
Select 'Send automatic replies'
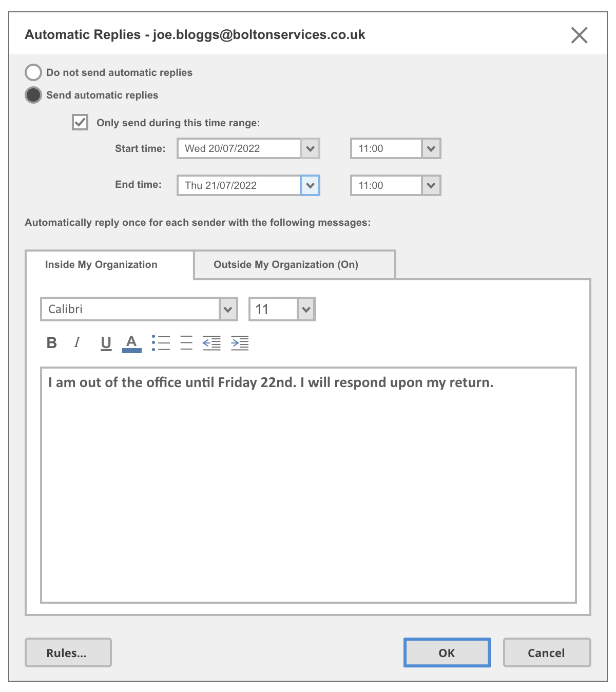pyautogui.click(x=33, y=95)
